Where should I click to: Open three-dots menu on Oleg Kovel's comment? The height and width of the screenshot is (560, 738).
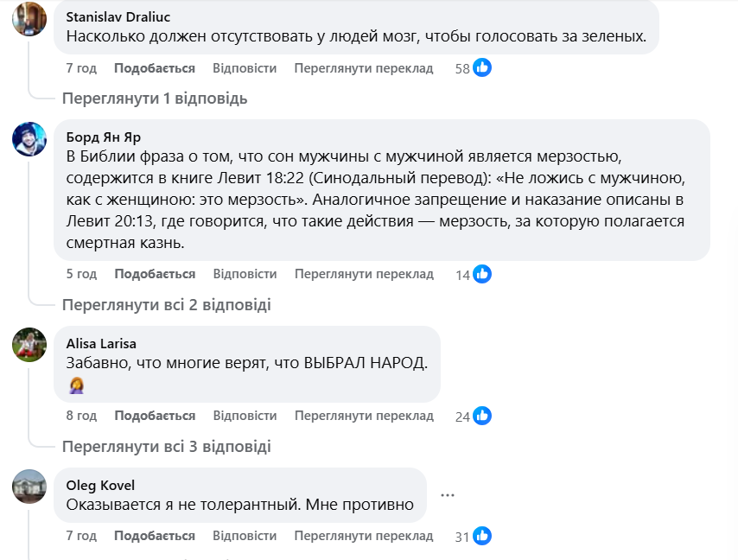tap(448, 495)
